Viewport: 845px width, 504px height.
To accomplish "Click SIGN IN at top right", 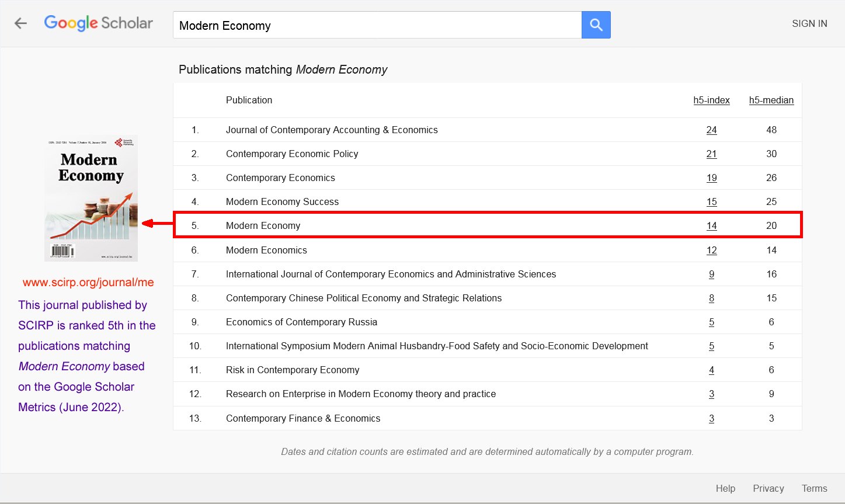I will coord(809,23).
